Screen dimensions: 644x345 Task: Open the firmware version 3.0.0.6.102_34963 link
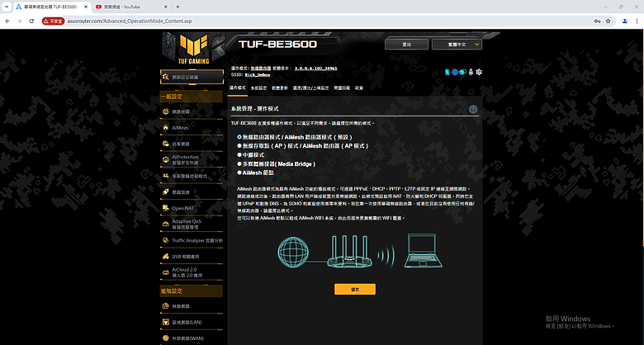pyautogui.click(x=315, y=69)
